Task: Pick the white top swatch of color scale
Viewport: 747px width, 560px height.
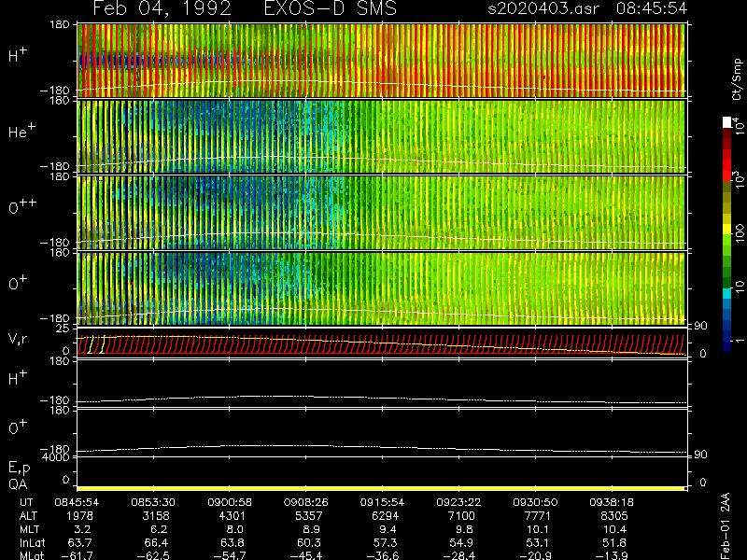Action: pyautogui.click(x=727, y=122)
